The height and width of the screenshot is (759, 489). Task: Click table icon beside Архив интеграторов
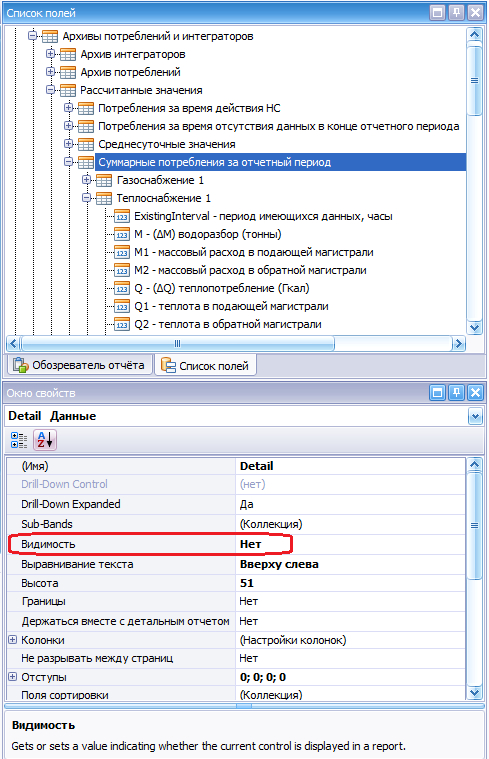(67, 54)
